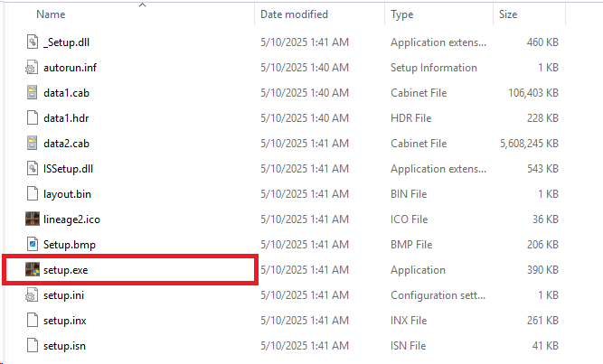This screenshot has width=603, height=364.
Task: Click the 460 KB size value
Action: coord(542,42)
